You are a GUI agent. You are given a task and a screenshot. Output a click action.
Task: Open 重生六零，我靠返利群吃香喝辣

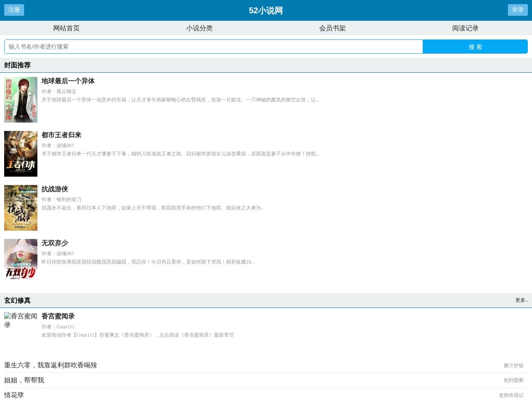click(51, 365)
